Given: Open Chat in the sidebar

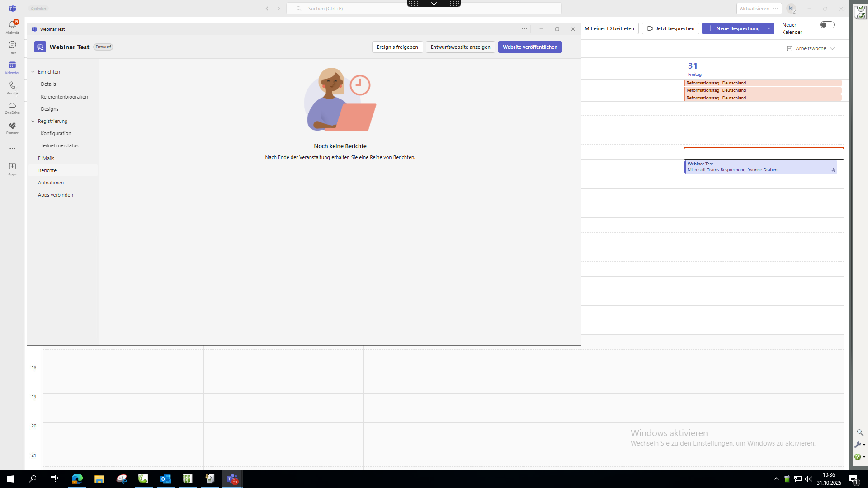Looking at the screenshot, I should (12, 47).
